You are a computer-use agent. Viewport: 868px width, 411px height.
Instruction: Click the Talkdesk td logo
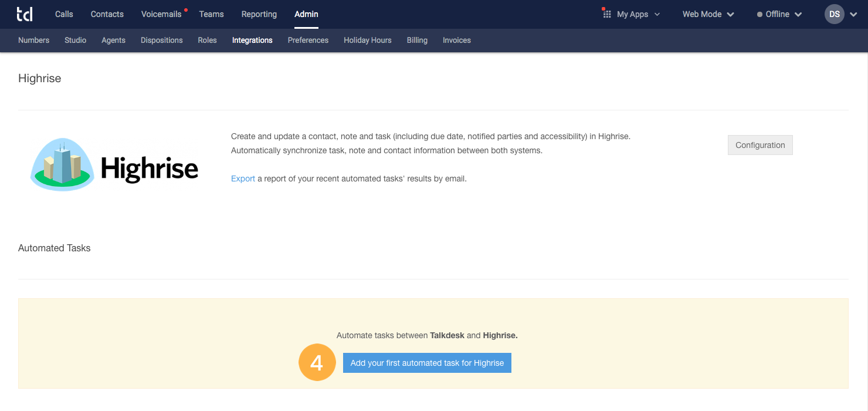(25, 14)
